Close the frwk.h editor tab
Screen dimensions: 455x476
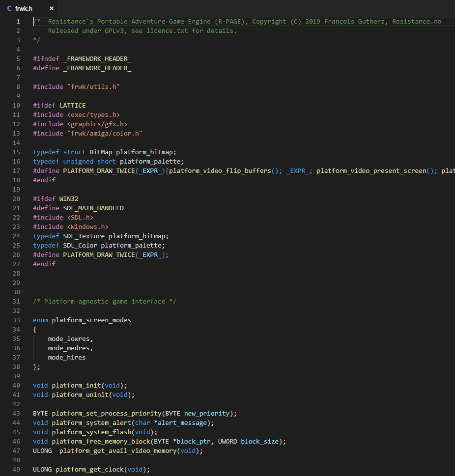tap(51, 8)
